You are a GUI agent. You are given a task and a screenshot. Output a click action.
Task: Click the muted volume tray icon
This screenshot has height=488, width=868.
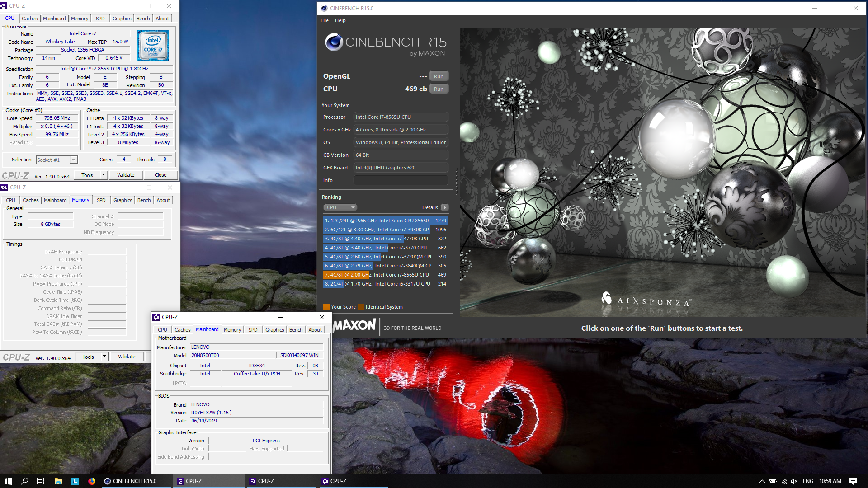tap(794, 481)
